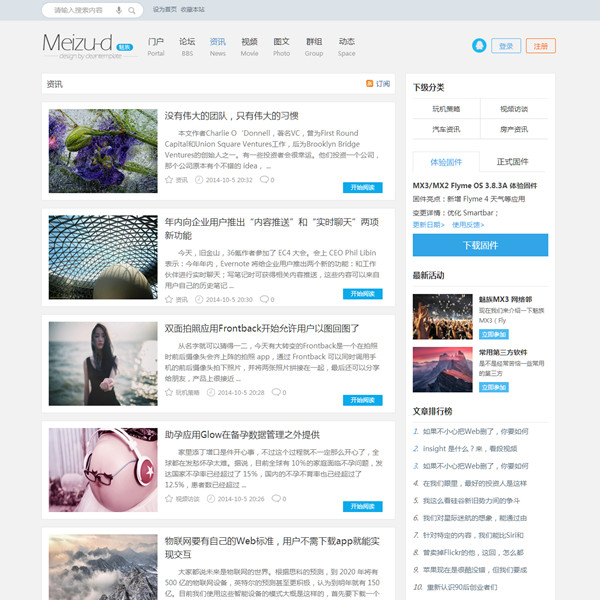Open the 图文 Photo nav item
Viewport: 600px width, 600px height.
pyautogui.click(x=281, y=47)
